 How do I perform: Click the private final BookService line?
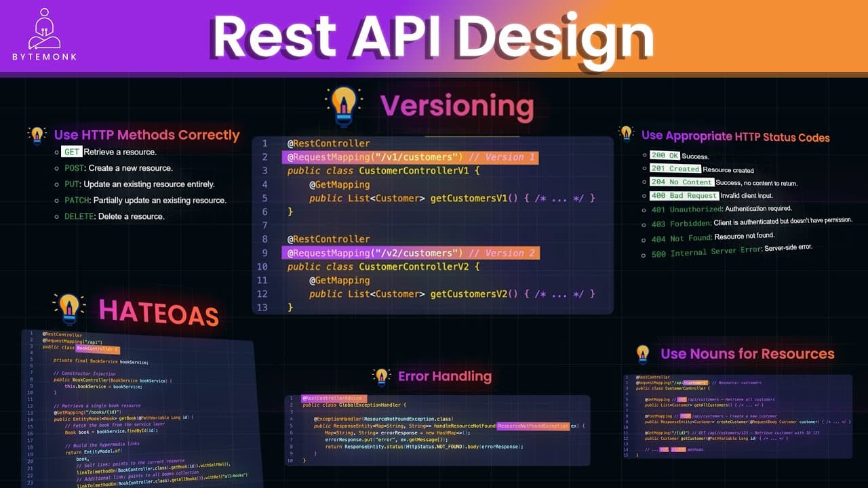pos(101,361)
